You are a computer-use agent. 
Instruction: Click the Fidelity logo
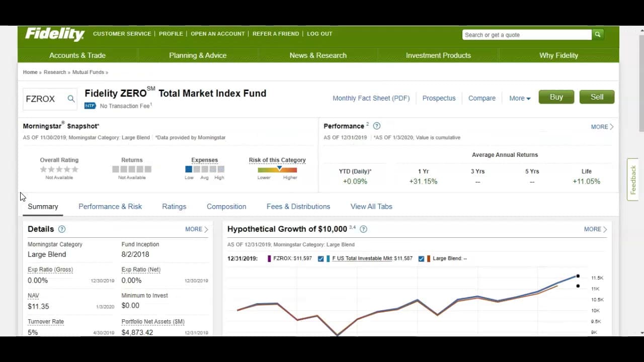coord(55,34)
